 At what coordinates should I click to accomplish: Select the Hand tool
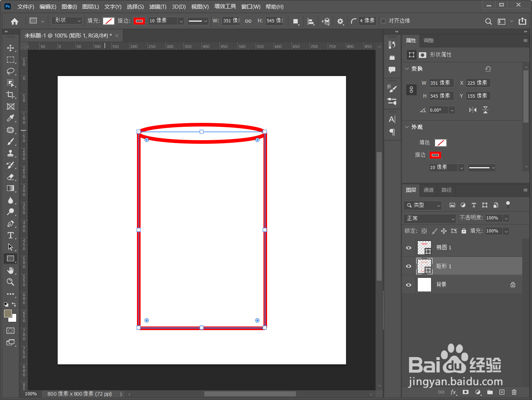tap(10, 270)
